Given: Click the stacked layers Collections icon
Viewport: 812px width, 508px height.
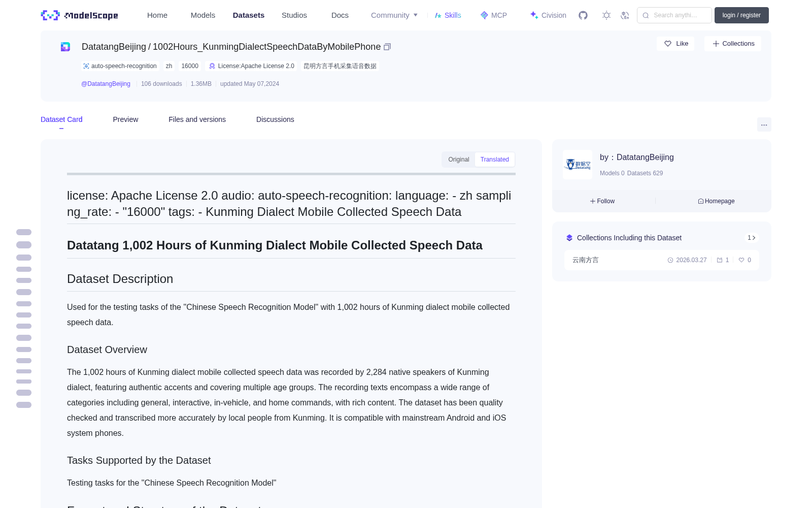Looking at the screenshot, I should pos(569,238).
